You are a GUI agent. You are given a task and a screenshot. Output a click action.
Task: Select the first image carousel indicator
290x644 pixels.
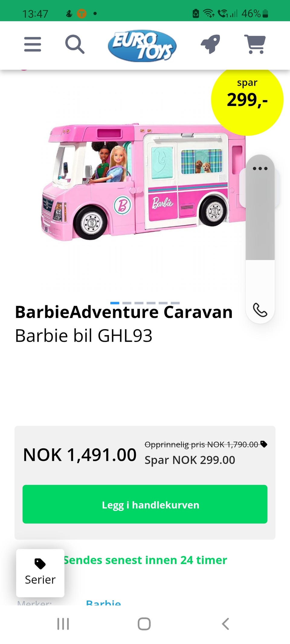[115, 303]
